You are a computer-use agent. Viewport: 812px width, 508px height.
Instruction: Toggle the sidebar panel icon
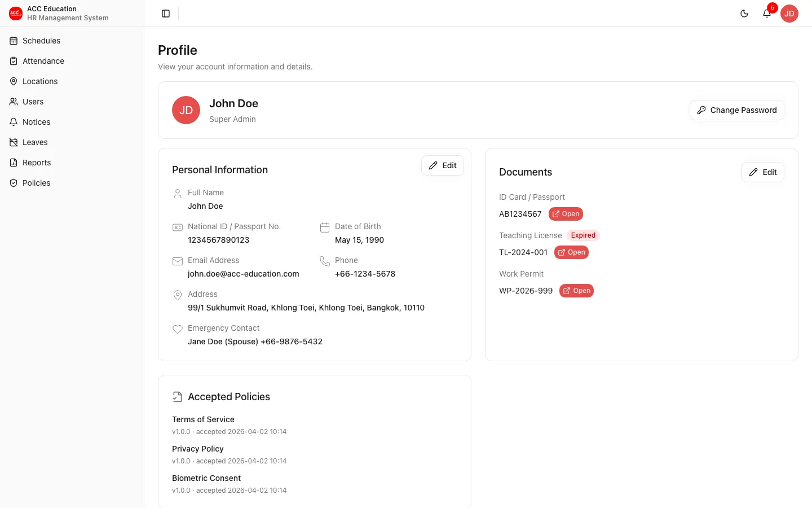(x=166, y=14)
